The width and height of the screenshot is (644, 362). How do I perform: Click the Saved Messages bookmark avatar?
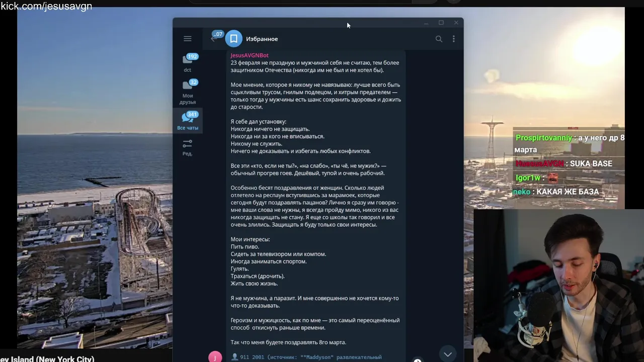pos(233,39)
